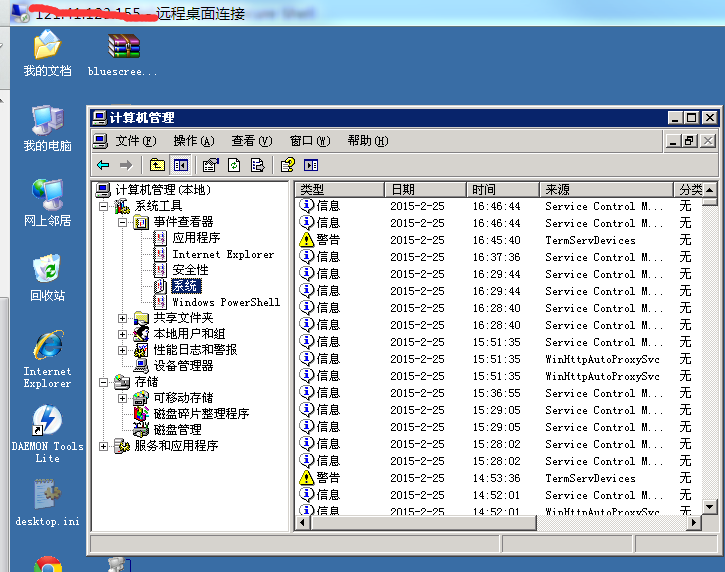Expand the 共享文件夹 tree node
725x572 pixels.
click(x=122, y=318)
